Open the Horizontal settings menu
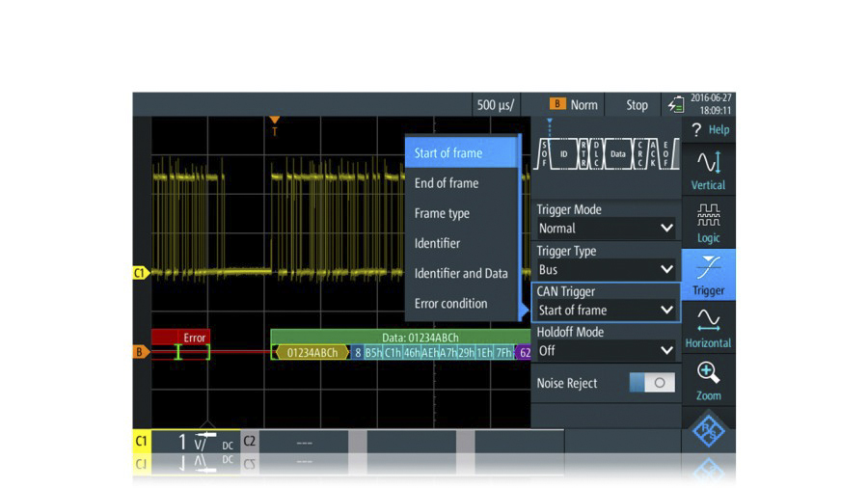 click(708, 328)
